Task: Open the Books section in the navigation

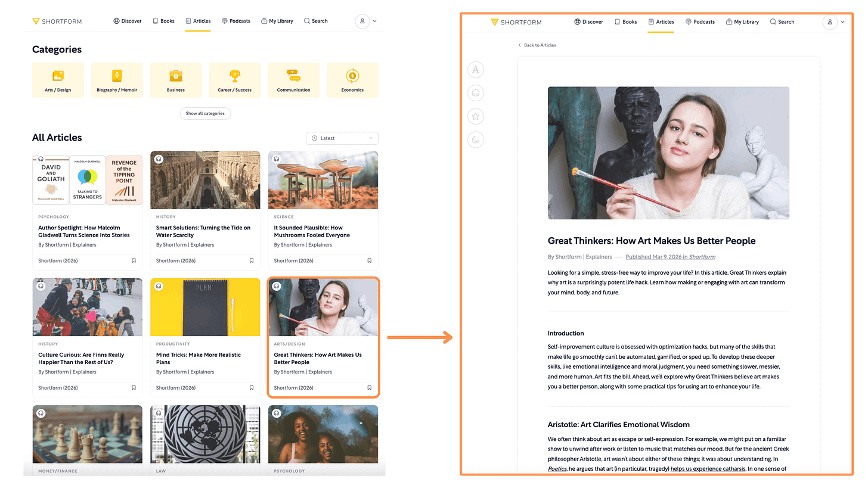Action: (x=163, y=21)
